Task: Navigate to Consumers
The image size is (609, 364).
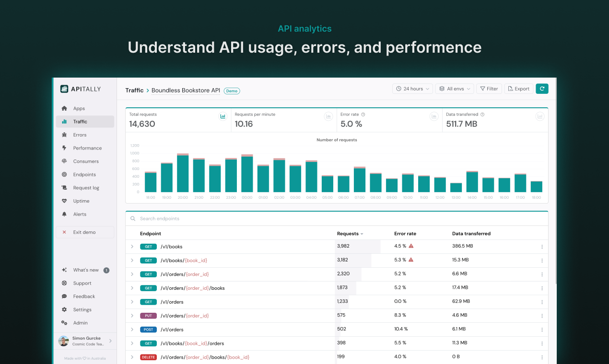Action: pyautogui.click(x=85, y=161)
